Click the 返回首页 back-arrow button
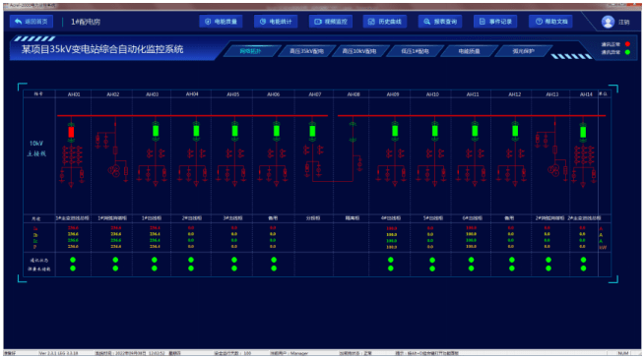 pos(32,22)
